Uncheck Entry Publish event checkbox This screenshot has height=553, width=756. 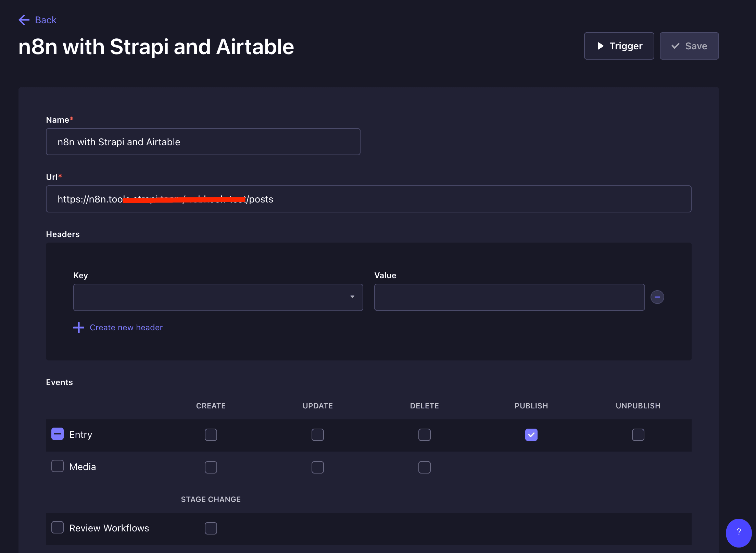(x=531, y=435)
